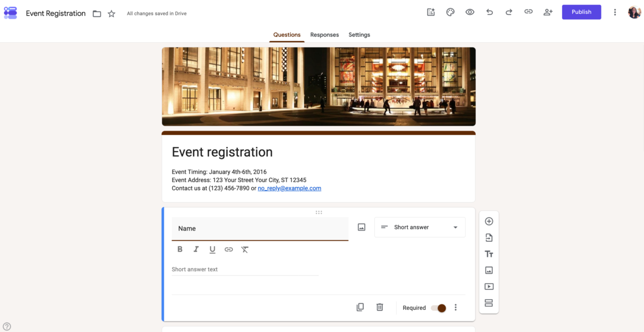644x332 pixels.
Task: Remove formatting from question text
Action: coord(245,249)
